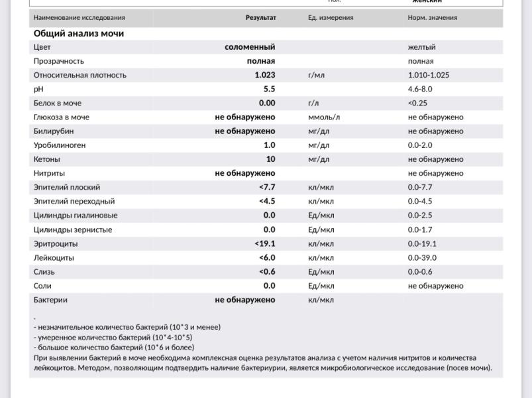Click the 'Глюкоза в моче' label

[x=62, y=117]
